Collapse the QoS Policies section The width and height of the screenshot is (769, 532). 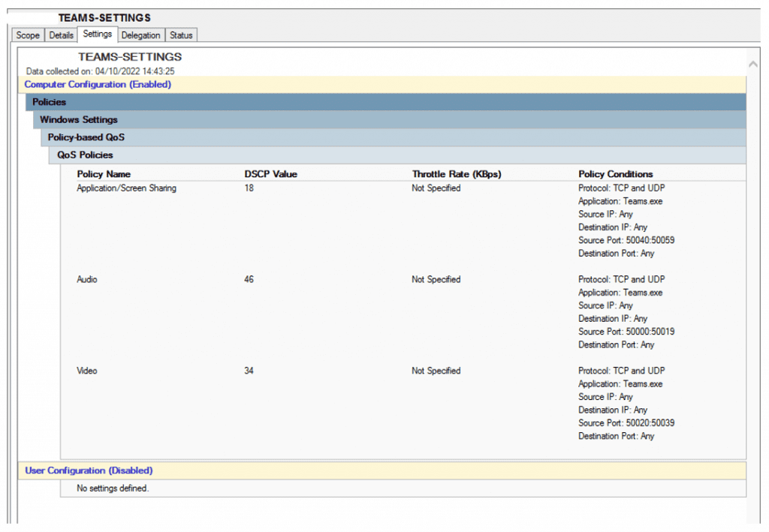[86, 155]
